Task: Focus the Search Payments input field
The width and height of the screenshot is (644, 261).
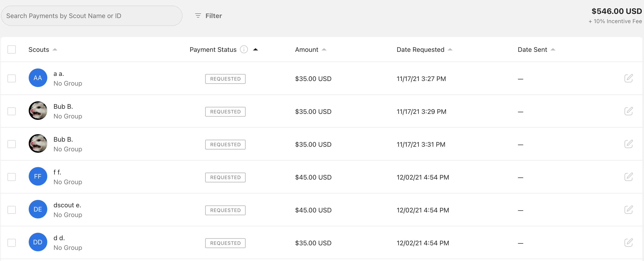Action: pos(92,16)
